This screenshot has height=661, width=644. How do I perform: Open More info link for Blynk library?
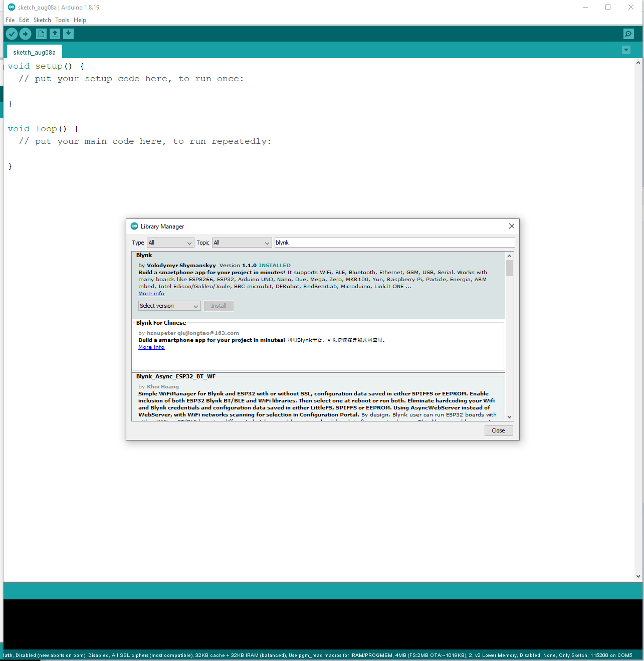pos(151,294)
